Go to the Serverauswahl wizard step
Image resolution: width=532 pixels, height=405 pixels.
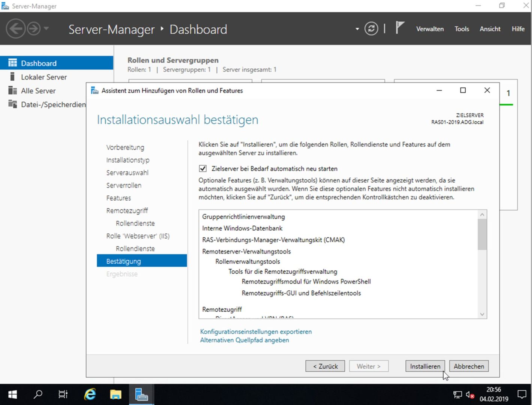(x=127, y=172)
